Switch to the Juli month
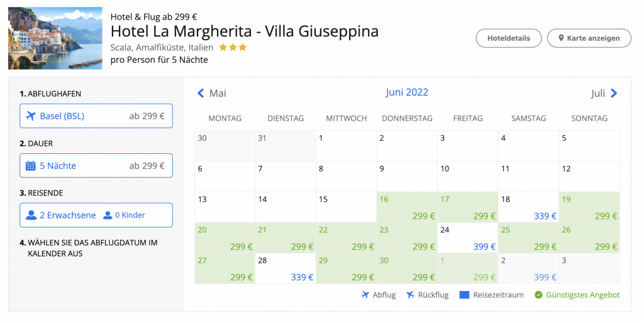 tap(598, 93)
